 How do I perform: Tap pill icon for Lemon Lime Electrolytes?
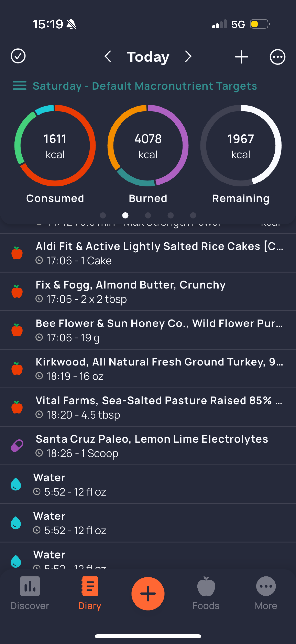(17, 446)
